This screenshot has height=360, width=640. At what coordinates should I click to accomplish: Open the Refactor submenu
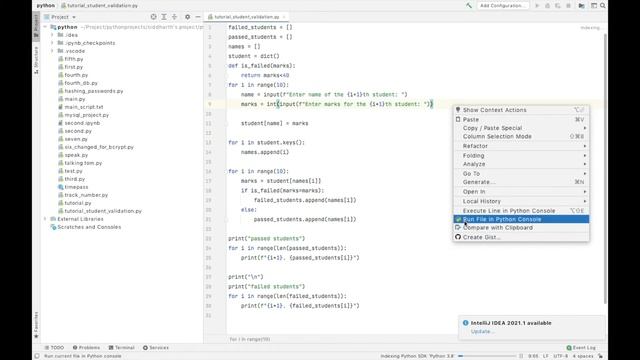521,146
